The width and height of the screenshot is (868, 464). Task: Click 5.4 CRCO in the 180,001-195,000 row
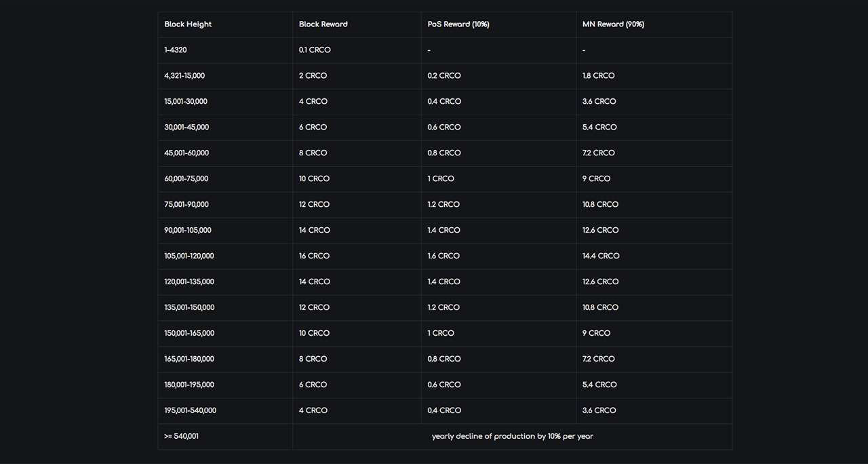(654, 385)
